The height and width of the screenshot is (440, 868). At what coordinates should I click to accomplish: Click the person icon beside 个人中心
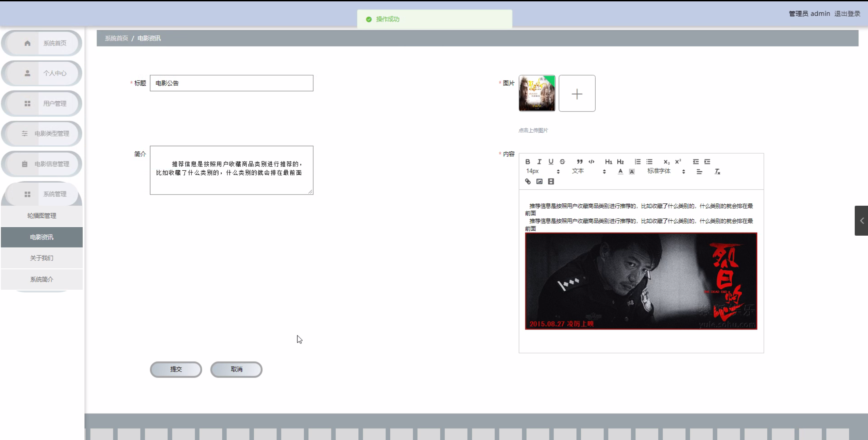[x=28, y=73]
